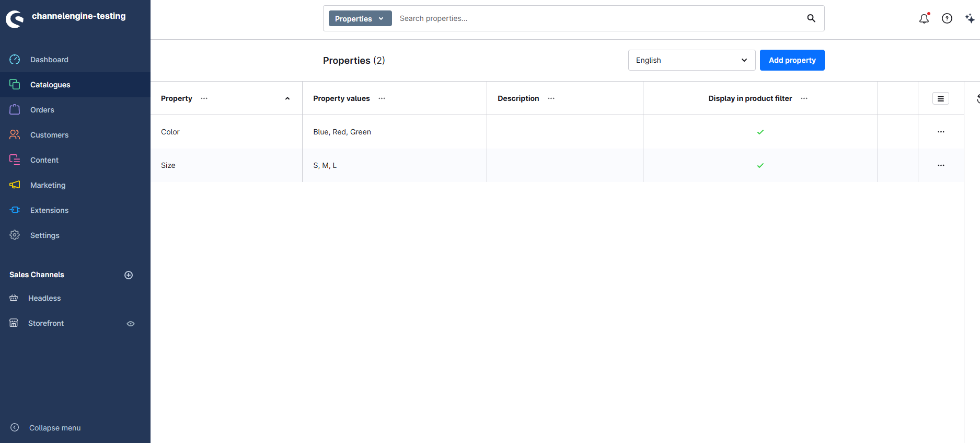Open Description column options ellipsis

click(551, 98)
